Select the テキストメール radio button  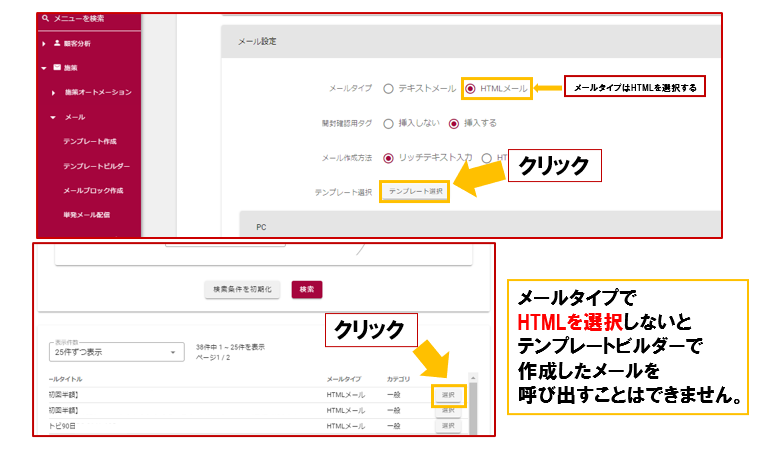388,89
